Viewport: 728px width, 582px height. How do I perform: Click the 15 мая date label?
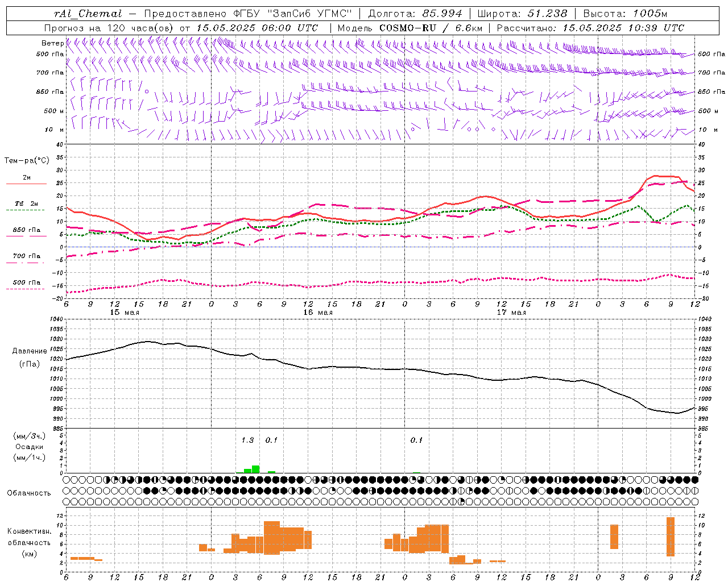(125, 313)
